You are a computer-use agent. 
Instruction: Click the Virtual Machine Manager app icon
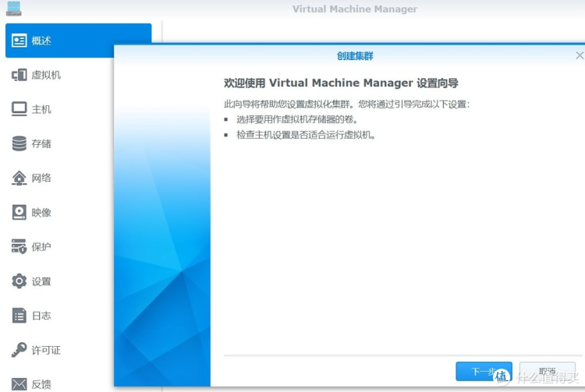pos(14,9)
